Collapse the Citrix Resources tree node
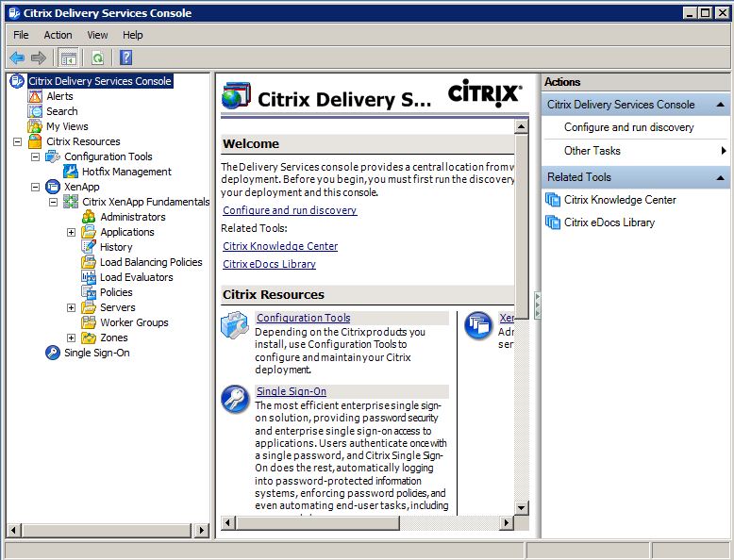734x560 pixels. [x=18, y=141]
